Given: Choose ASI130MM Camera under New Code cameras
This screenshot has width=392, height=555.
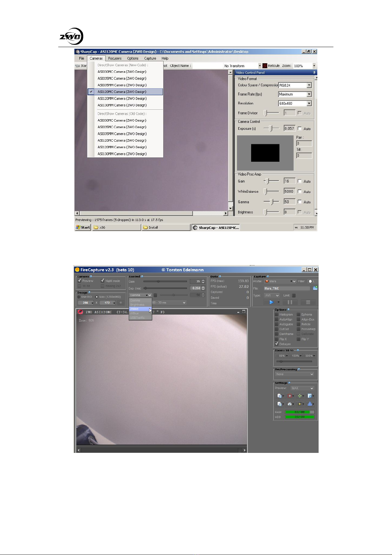Looking at the screenshot, I should pos(125,105).
